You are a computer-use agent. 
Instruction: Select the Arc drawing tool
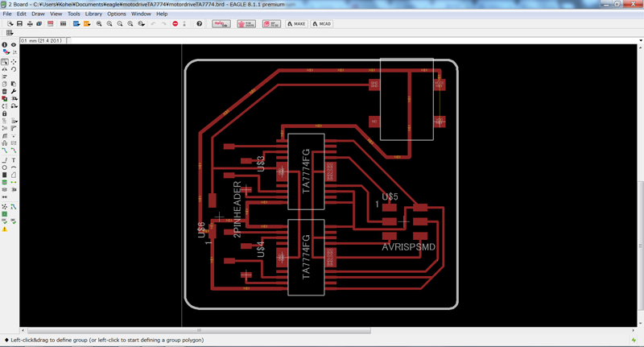14,167
